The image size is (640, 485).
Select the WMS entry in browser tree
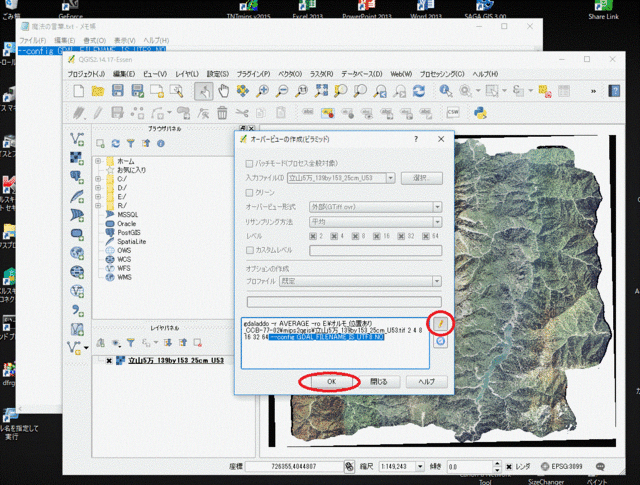pyautogui.click(x=124, y=277)
